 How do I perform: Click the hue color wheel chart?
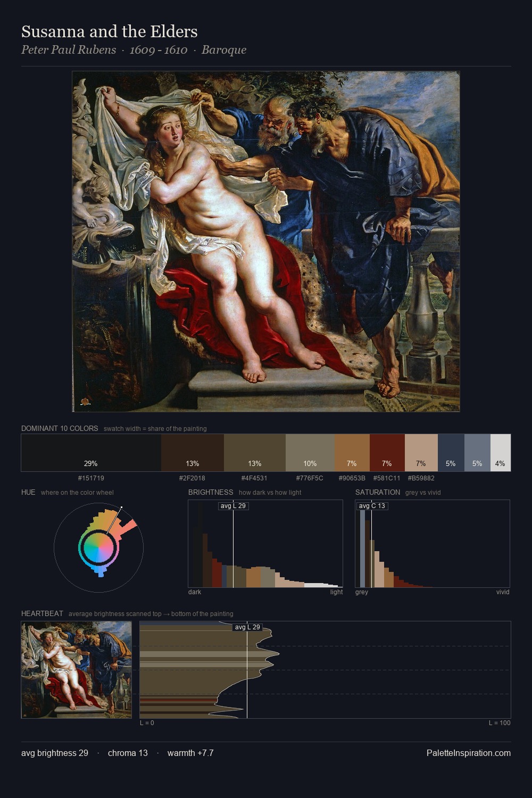pos(98,547)
